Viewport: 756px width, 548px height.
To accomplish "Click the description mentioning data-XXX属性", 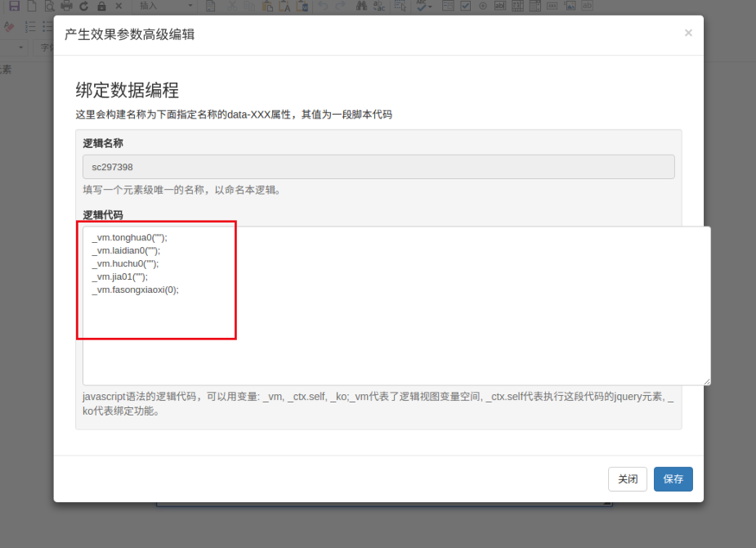I will [234, 114].
